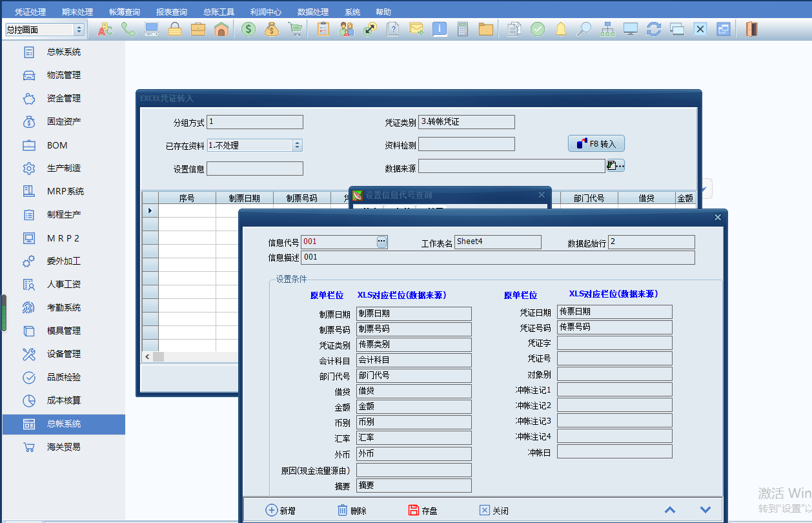Click the green phone icon in toolbar
This screenshot has width=812, height=523.
coord(128,29)
